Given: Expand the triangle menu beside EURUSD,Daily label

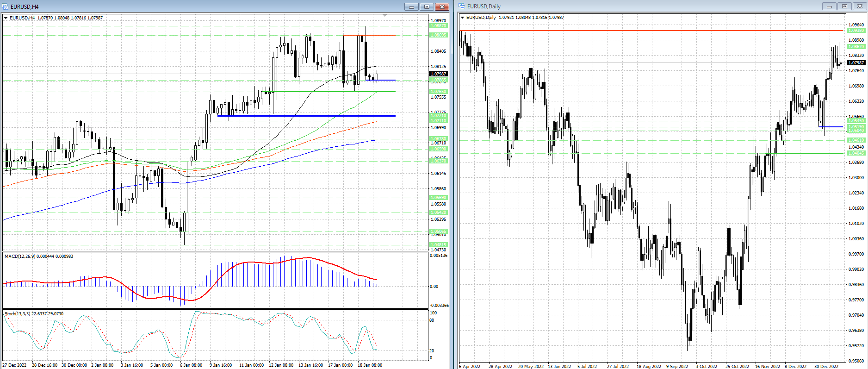Looking at the screenshot, I should tap(462, 18).
